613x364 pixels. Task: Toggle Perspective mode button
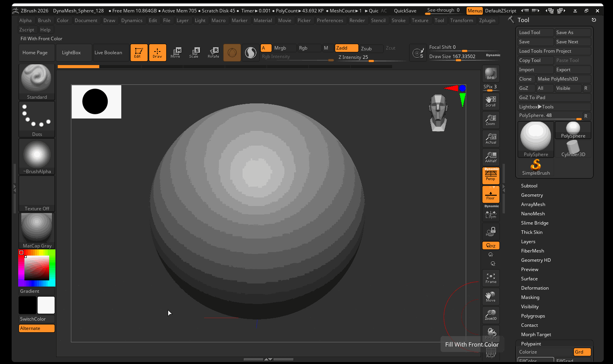[x=491, y=176]
